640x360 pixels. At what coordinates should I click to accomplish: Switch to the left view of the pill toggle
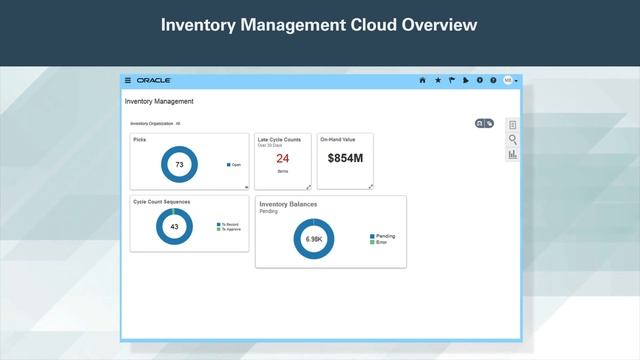click(x=480, y=123)
